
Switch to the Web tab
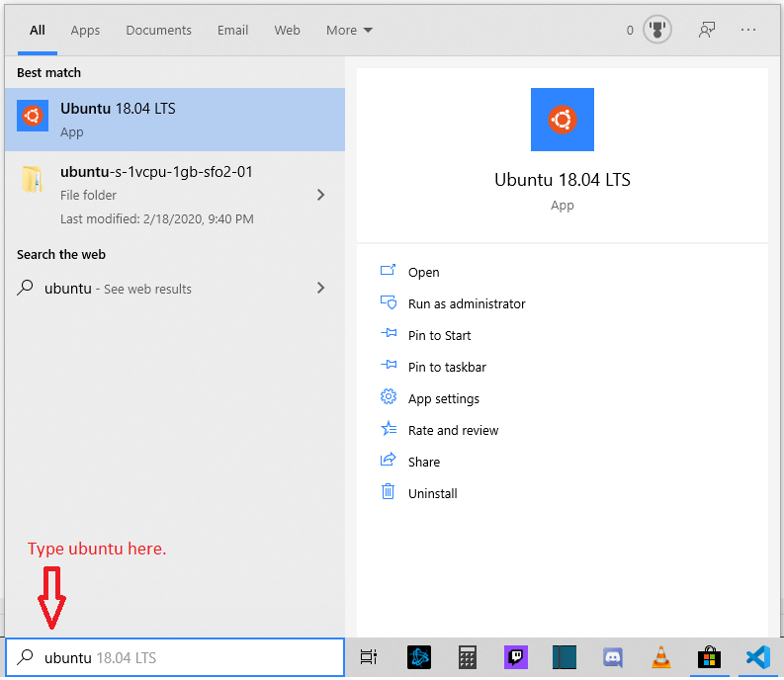tap(287, 31)
